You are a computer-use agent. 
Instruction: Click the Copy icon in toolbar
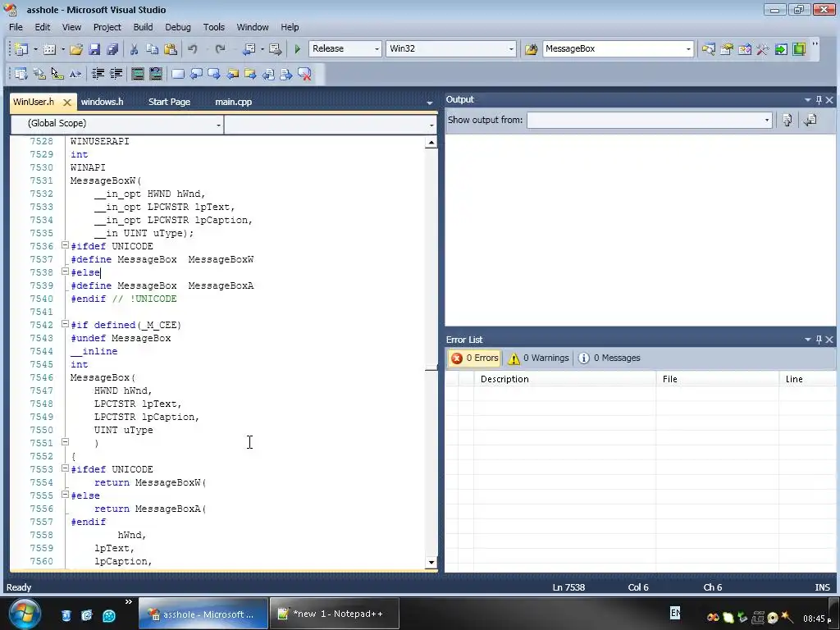point(152,49)
